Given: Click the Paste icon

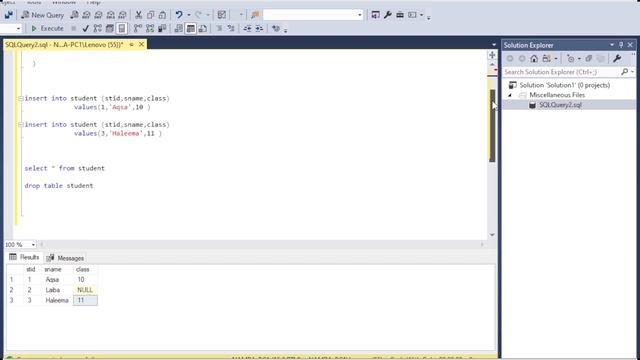Looking at the screenshot, I should pyautogui.click(x=162, y=15).
